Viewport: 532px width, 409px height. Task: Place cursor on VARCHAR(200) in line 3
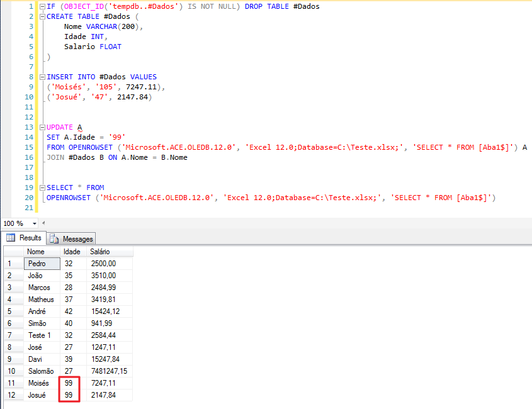(112, 26)
